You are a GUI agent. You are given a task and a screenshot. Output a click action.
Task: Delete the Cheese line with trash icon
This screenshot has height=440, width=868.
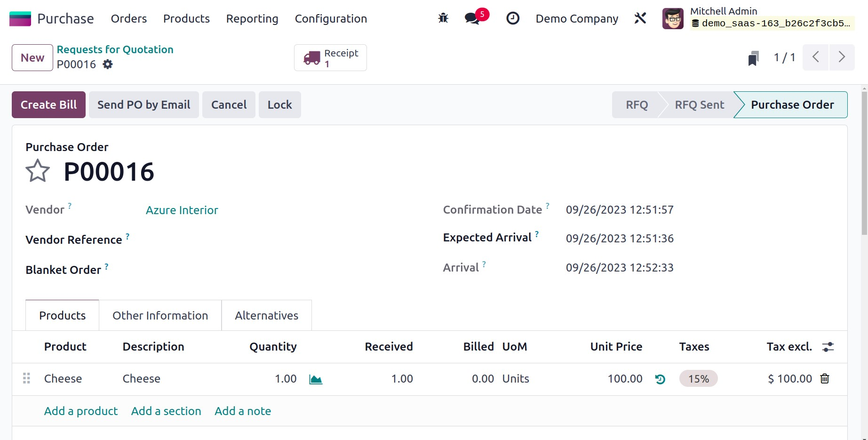[825, 379]
